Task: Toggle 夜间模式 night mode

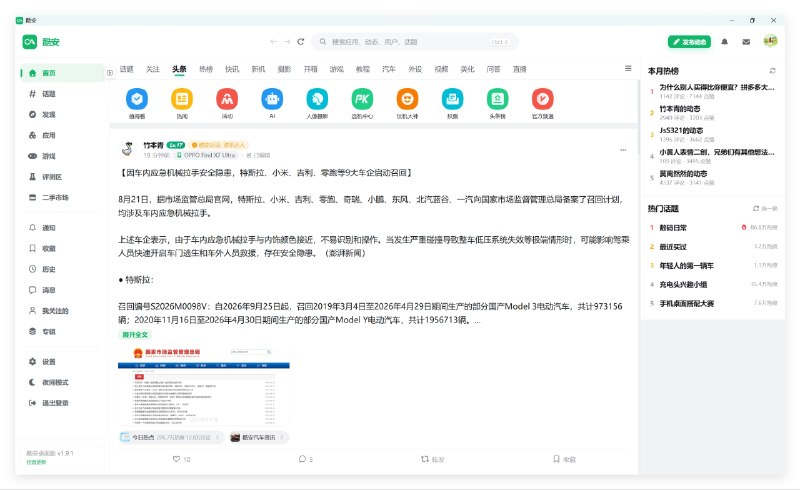Action: 61,382
